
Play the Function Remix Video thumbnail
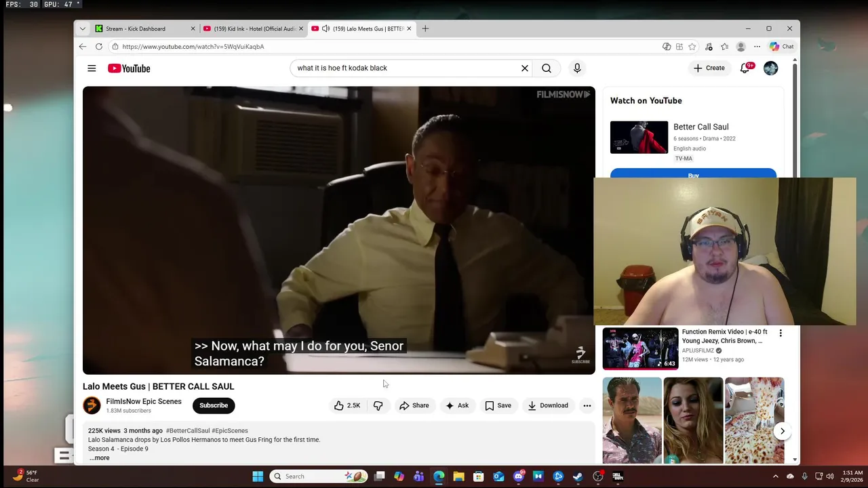640,348
